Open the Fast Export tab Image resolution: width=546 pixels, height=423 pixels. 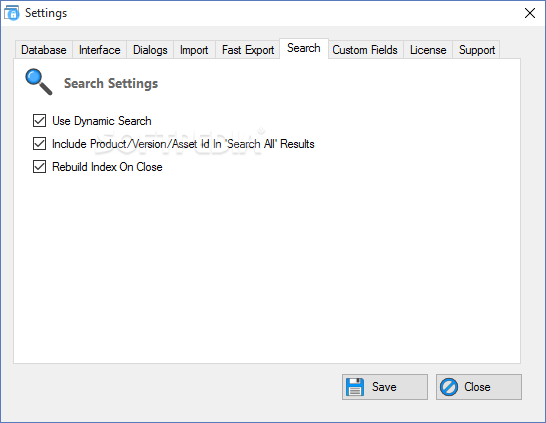[248, 50]
